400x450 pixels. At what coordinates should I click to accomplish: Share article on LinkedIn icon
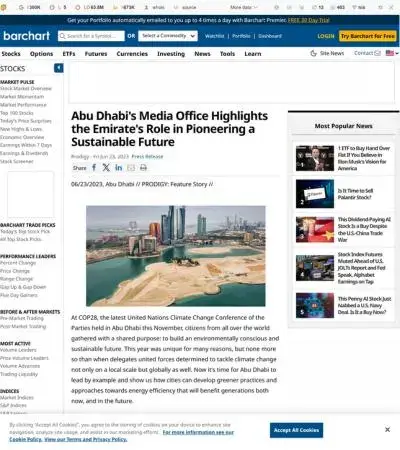pos(119,168)
